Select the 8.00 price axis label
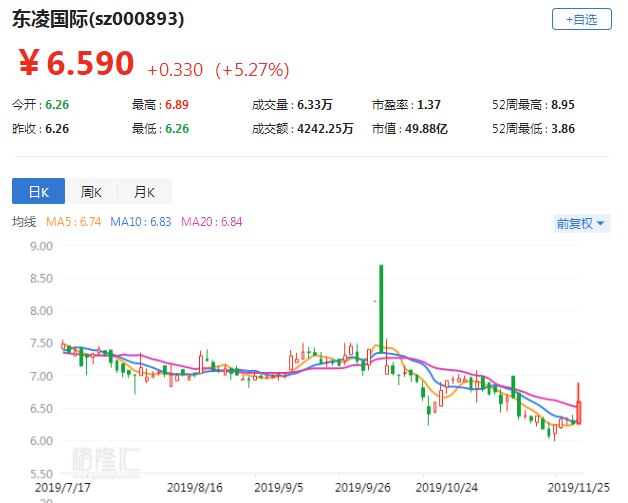 (x=41, y=311)
